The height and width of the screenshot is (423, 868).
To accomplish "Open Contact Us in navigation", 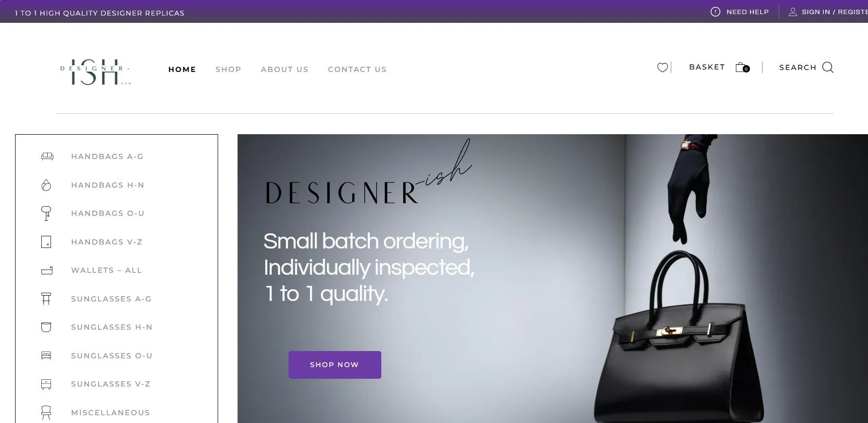I will coord(357,70).
